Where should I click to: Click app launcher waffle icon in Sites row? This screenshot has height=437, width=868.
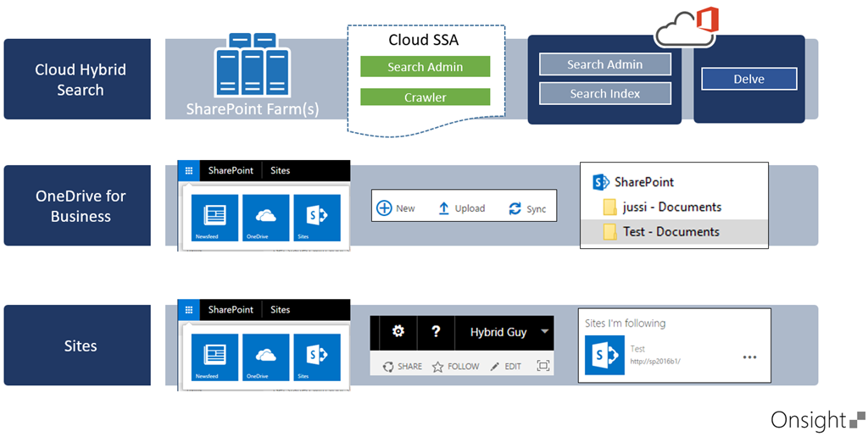189,310
